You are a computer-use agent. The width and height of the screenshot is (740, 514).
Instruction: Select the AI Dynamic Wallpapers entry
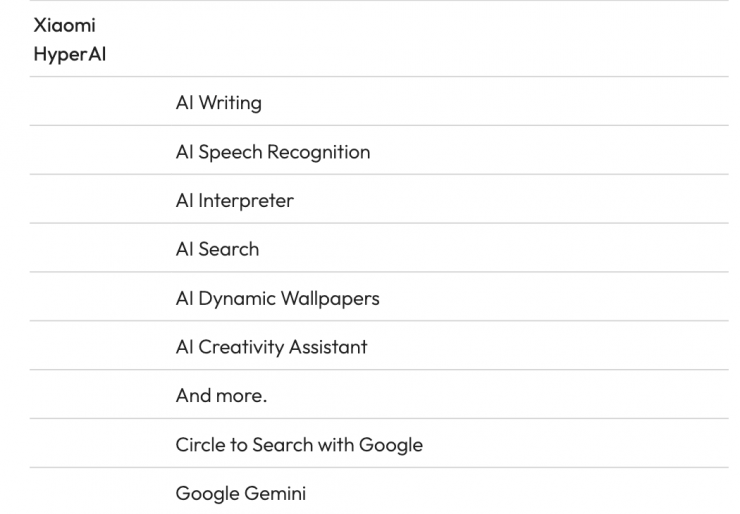[277, 298]
